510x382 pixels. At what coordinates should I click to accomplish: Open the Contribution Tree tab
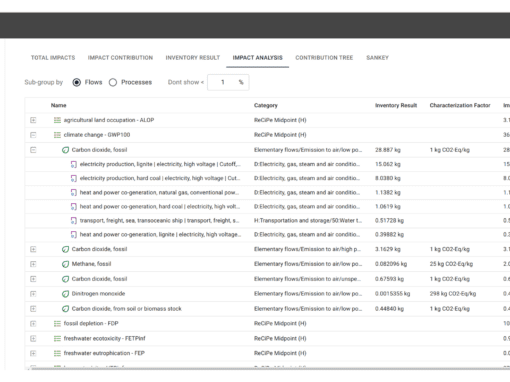point(324,58)
